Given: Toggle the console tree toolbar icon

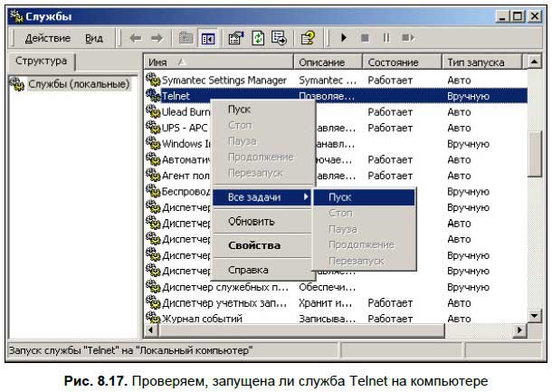Looking at the screenshot, I should (x=206, y=38).
